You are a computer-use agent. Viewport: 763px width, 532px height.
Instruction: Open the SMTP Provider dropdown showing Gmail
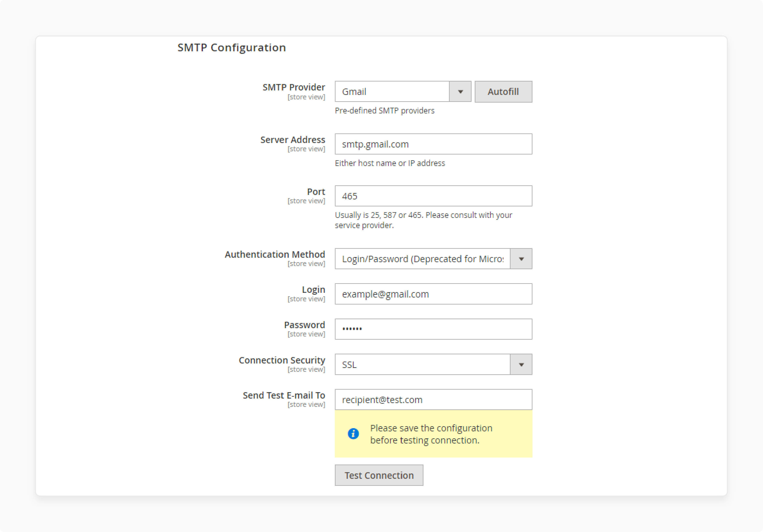[403, 91]
